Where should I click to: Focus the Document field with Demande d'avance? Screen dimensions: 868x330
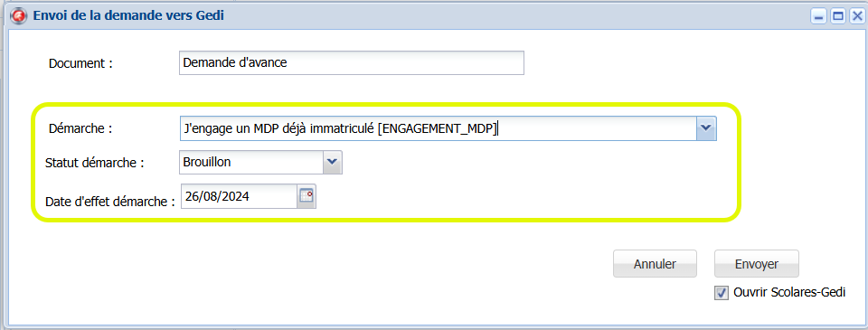tap(352, 62)
